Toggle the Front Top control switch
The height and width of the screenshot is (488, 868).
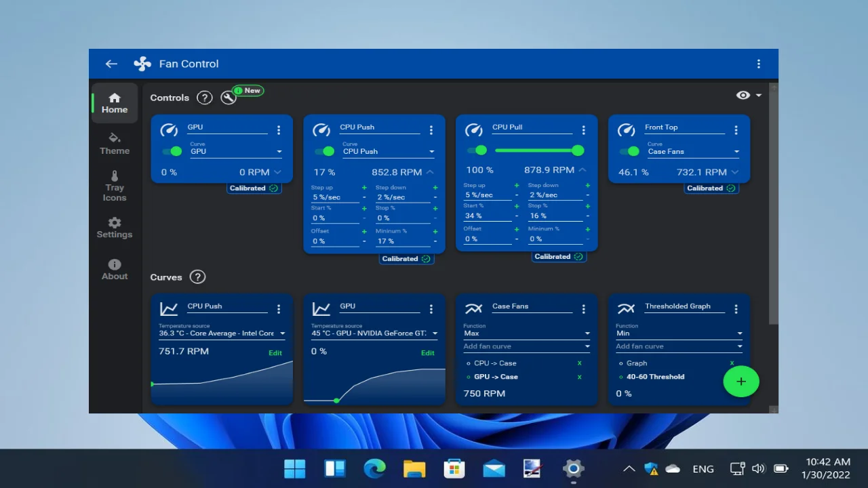tap(629, 151)
